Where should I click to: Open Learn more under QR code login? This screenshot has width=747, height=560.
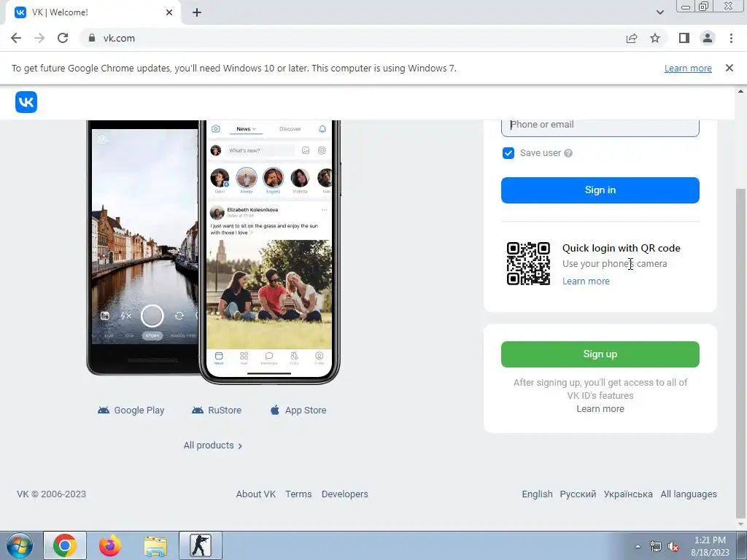(x=586, y=281)
